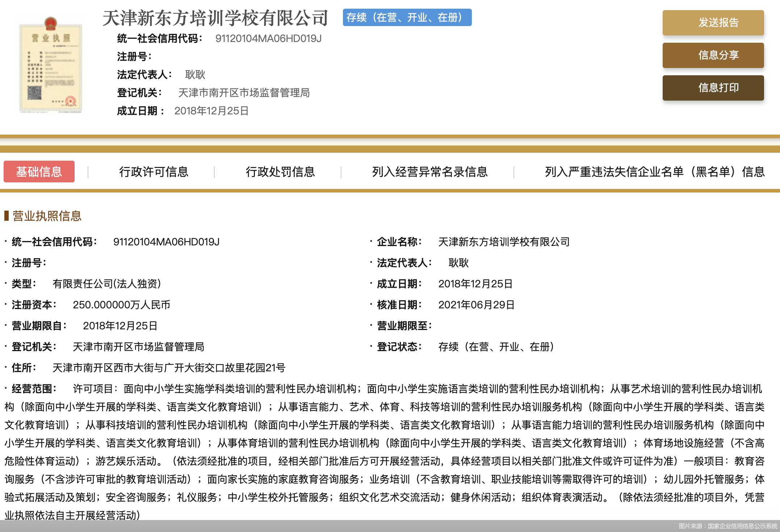Viewport: 780px width, 532px height.
Task: Click 类型 value 有限责任公司(法人独资)
Action: [107, 284]
